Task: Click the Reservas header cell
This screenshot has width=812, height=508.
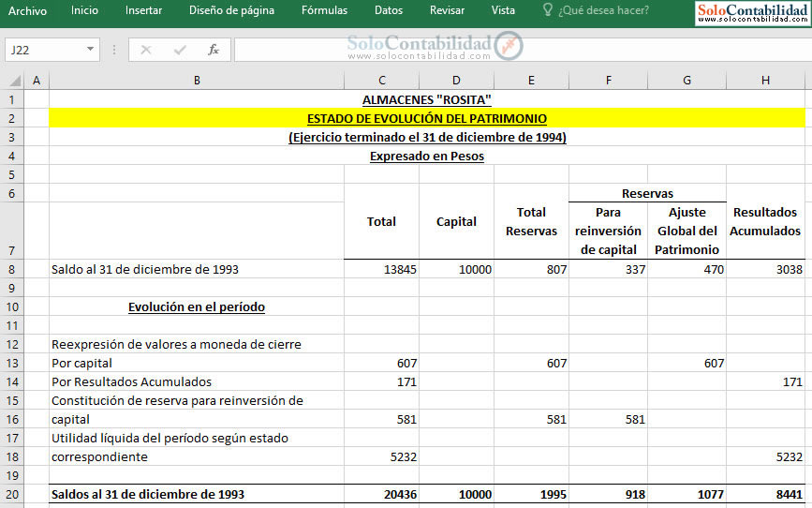Action: tap(647, 193)
